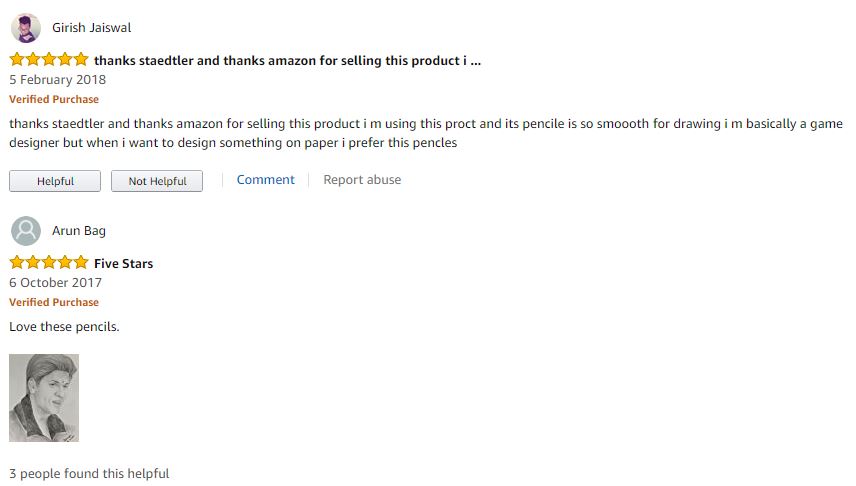Mark Girish Jaiswal's review as Helpful
This screenshot has width=856, height=486.
coord(55,181)
